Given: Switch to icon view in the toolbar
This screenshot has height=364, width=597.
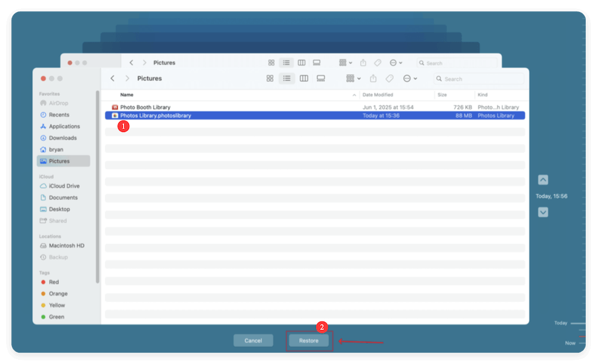Looking at the screenshot, I should pyautogui.click(x=270, y=78).
